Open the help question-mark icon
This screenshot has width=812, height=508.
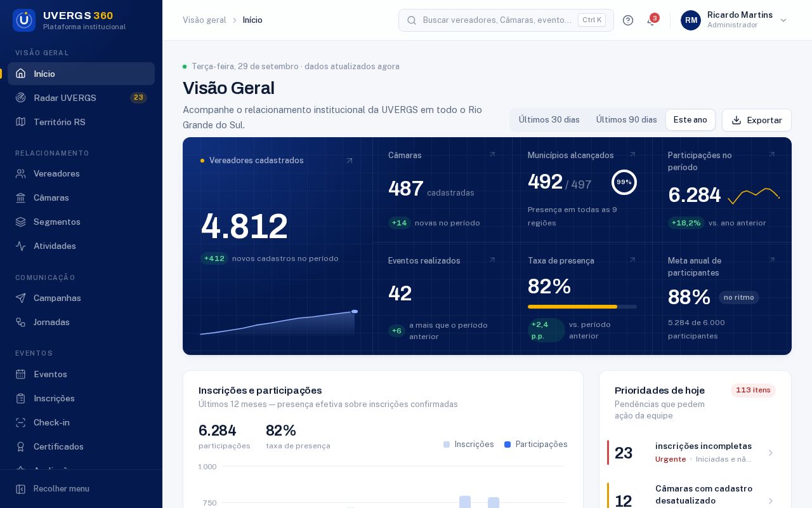pyautogui.click(x=628, y=20)
